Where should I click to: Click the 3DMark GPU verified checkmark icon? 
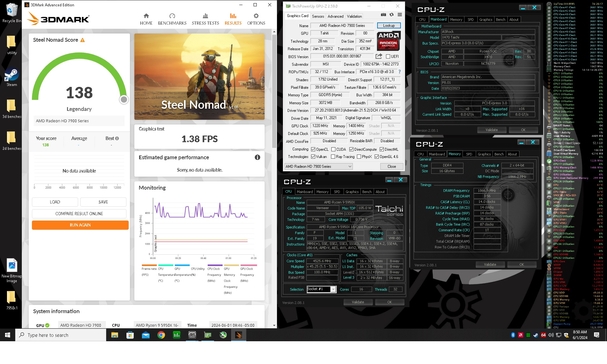tap(47, 325)
